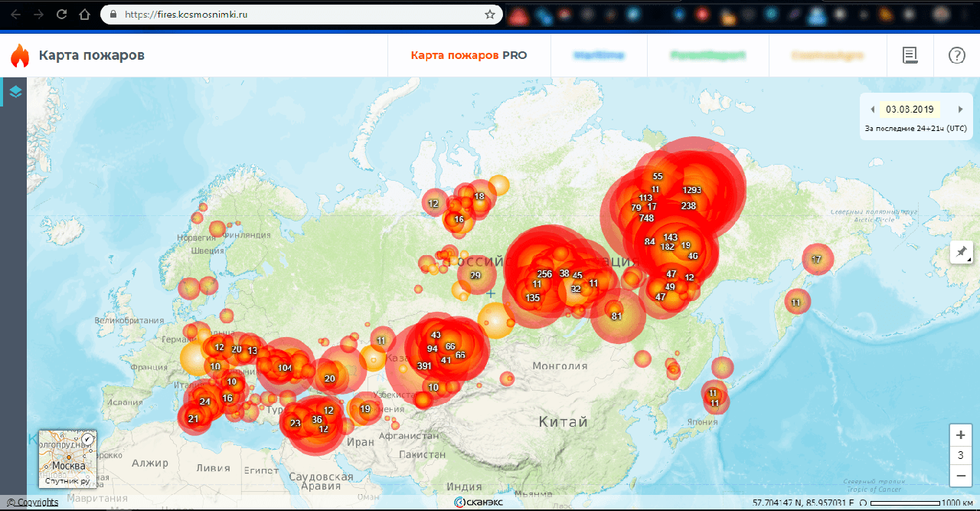Open the fire cluster labeled 113
The height and width of the screenshot is (511, 980).
click(x=645, y=198)
